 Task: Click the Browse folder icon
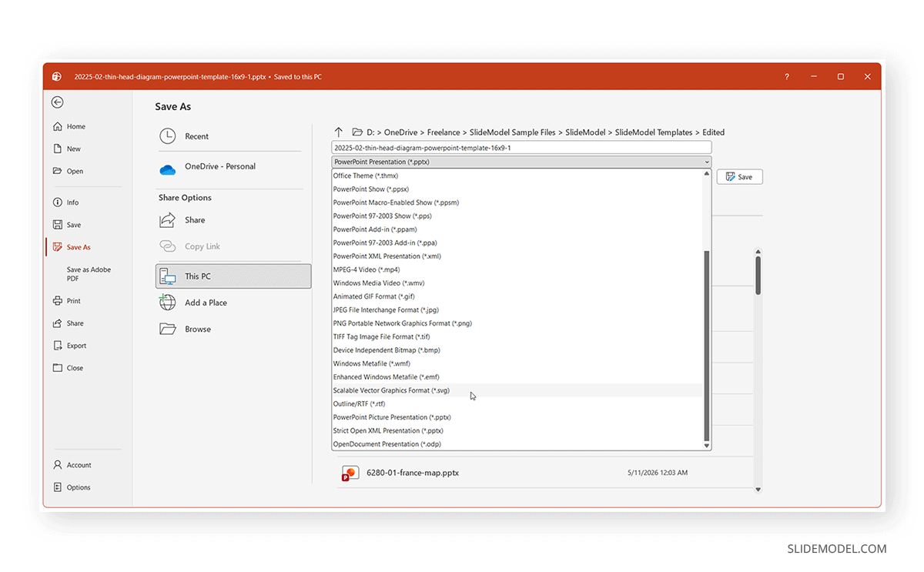coord(167,329)
